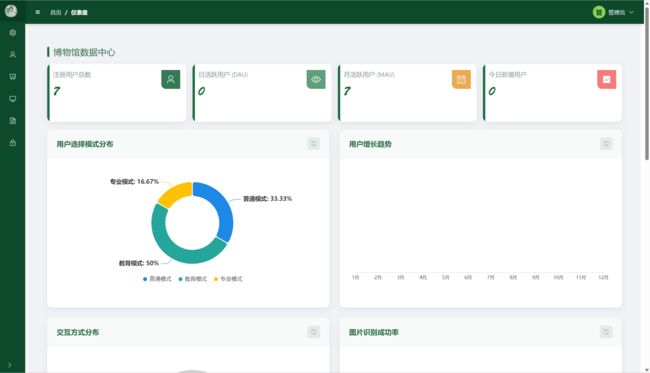This screenshot has width=650, height=373.
Task: Click red chart icon on 今日新增用户 card
Action: click(606, 79)
